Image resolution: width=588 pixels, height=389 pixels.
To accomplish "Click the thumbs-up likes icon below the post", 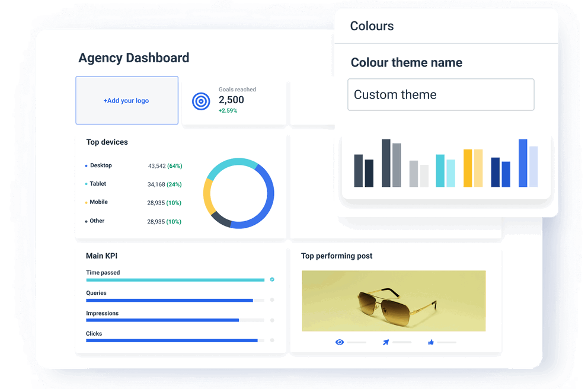I will [431, 342].
